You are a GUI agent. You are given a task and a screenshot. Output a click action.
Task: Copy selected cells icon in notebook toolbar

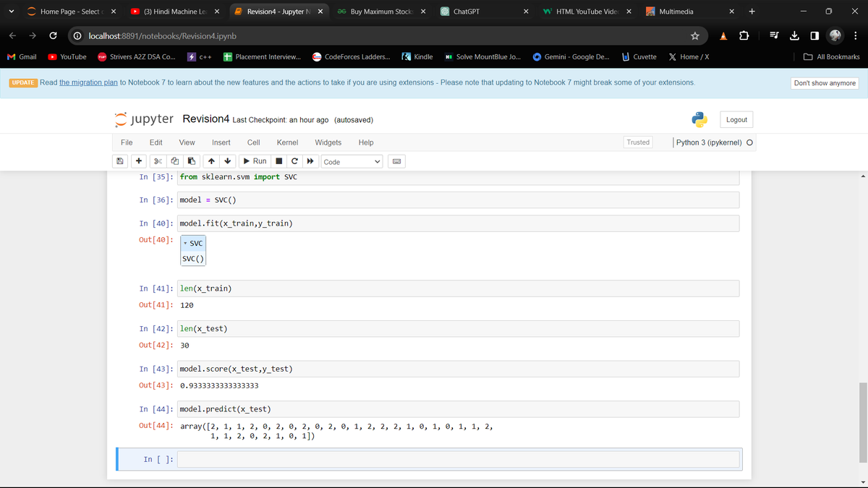click(x=174, y=161)
